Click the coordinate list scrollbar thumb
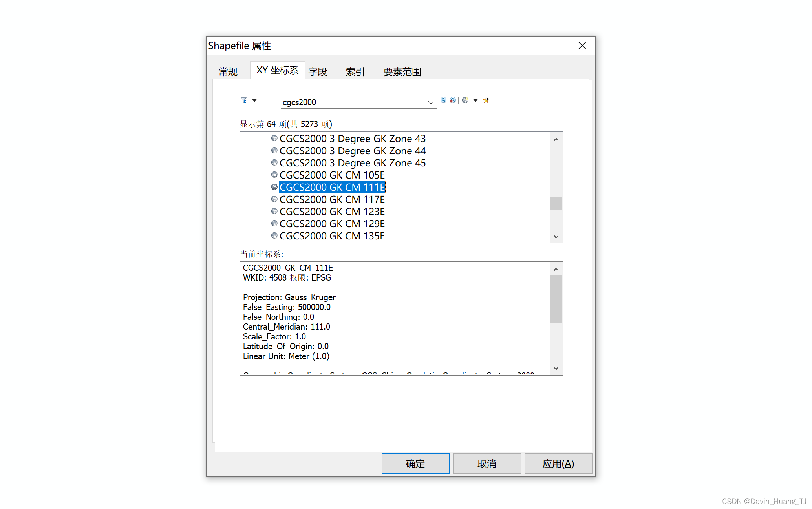812x509 pixels. pos(556,204)
